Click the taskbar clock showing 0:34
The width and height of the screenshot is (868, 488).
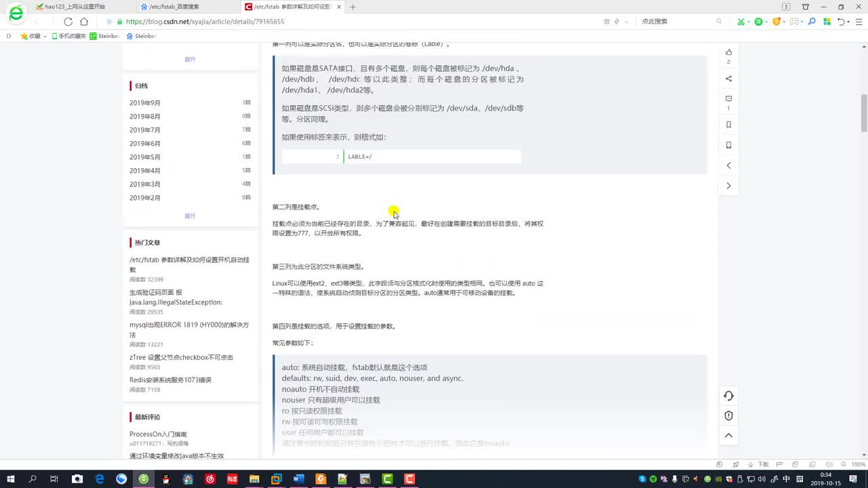(826, 479)
